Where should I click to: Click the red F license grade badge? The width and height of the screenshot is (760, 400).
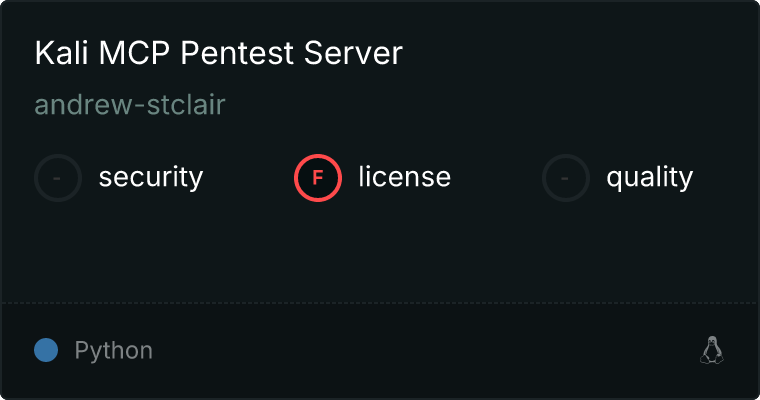pos(318,178)
